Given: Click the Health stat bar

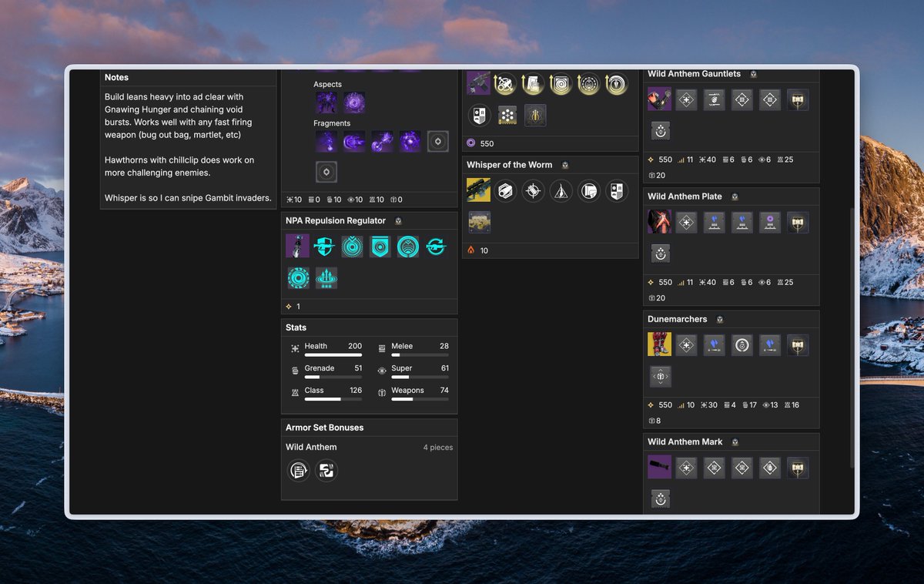Looking at the screenshot, I should (x=333, y=355).
